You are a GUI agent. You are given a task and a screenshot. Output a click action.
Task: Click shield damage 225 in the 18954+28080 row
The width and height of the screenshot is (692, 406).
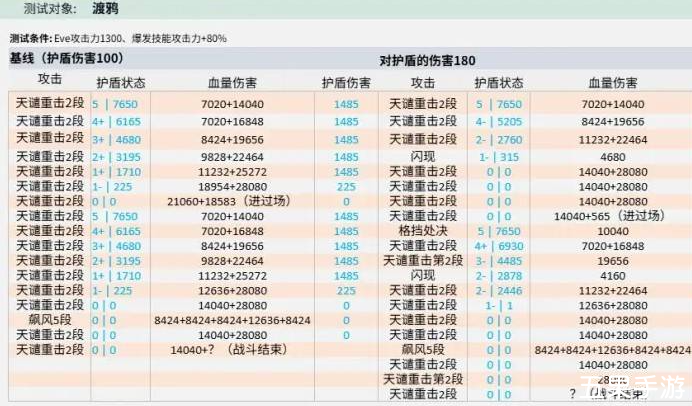point(346,187)
